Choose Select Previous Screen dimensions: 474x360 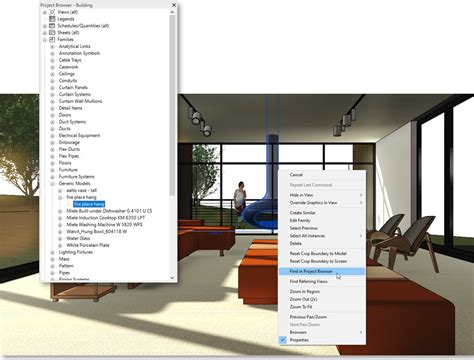tap(322, 228)
